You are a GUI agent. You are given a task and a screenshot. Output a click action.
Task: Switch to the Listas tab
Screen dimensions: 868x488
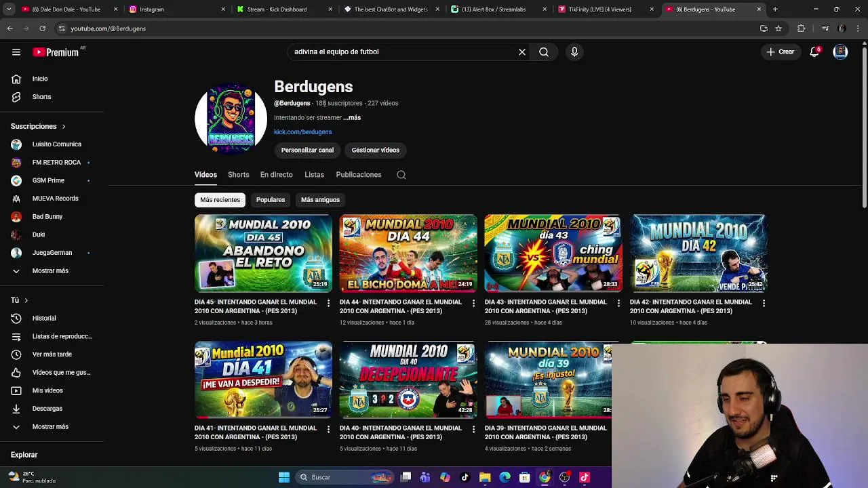pyautogui.click(x=314, y=175)
